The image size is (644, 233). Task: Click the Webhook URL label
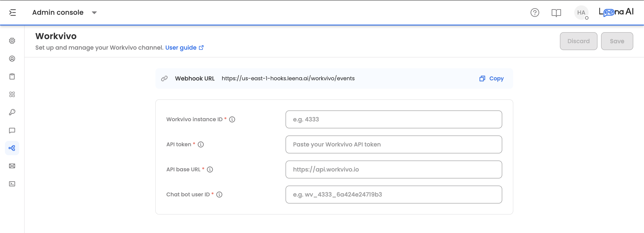pyautogui.click(x=195, y=78)
